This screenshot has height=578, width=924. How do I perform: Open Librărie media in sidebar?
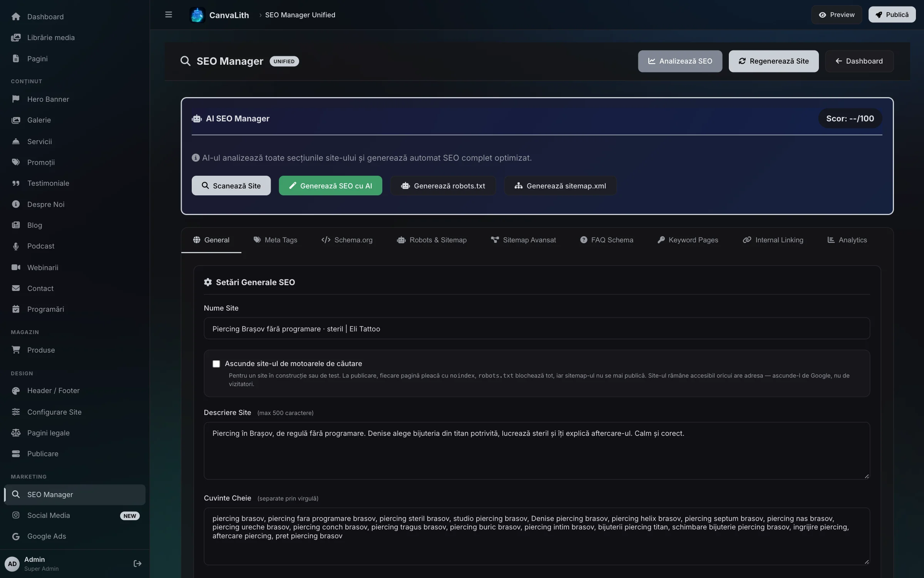[75, 37]
